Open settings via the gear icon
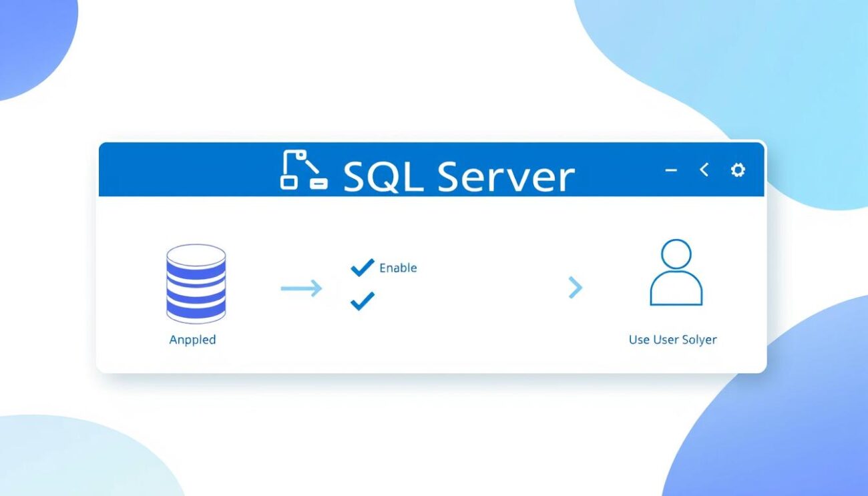Viewport: 868px width, 496px height. point(738,170)
